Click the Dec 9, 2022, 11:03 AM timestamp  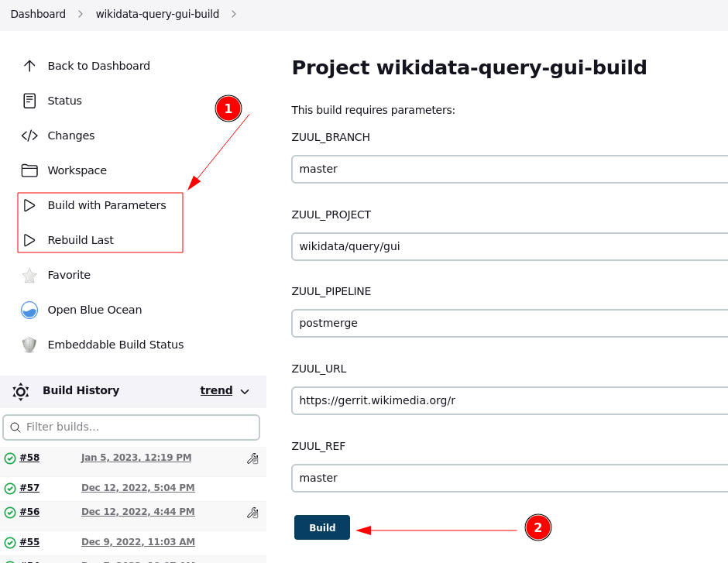click(x=138, y=542)
